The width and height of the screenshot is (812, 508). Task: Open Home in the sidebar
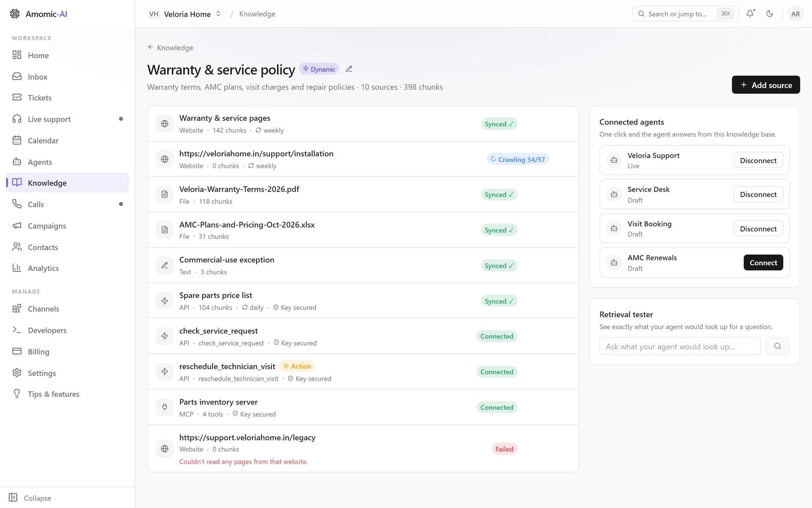pos(68,55)
